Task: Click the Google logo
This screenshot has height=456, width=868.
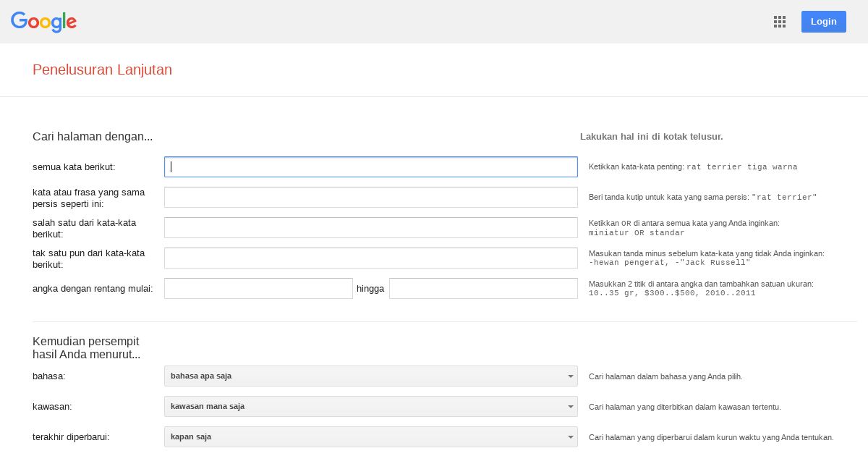Action: (x=43, y=22)
